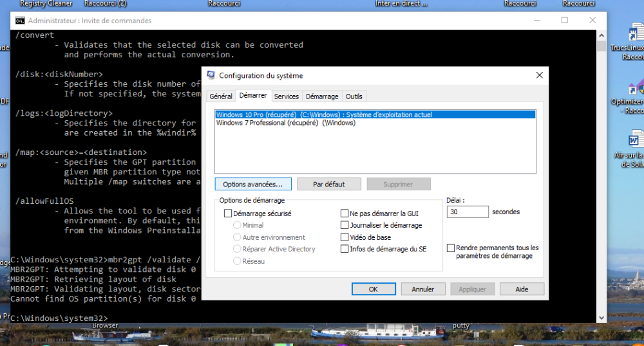Open Options avancées dialog

pyautogui.click(x=253, y=184)
